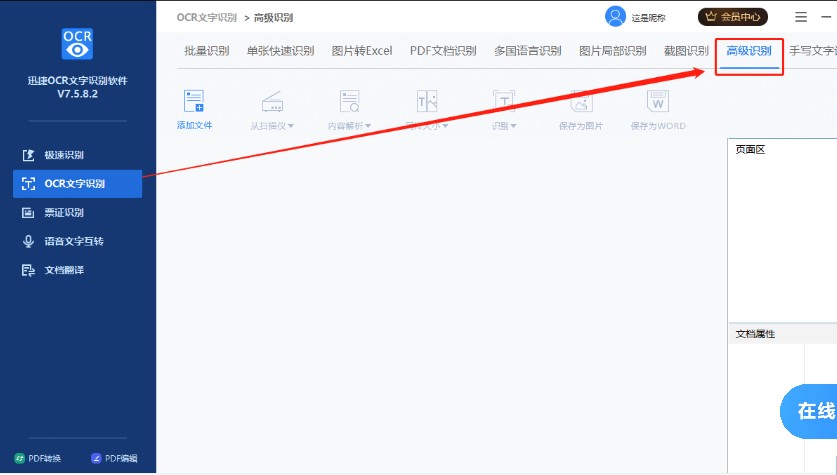This screenshot has width=837, height=475.
Task: Open 会员中心 member center
Action: [733, 17]
